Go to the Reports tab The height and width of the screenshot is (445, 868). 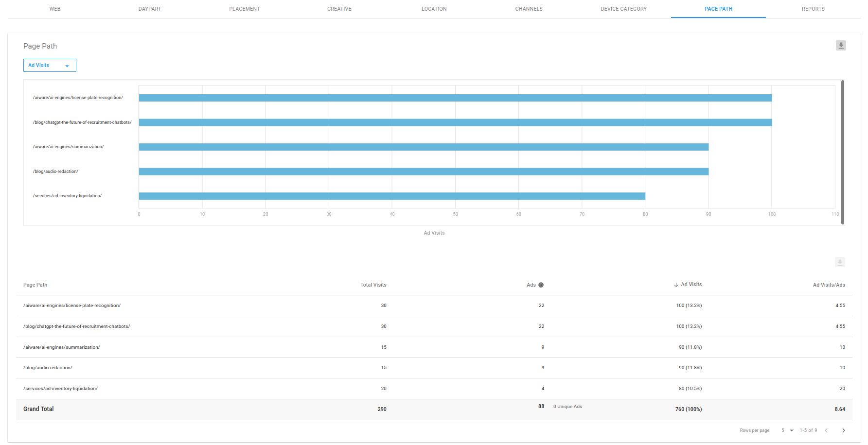click(x=813, y=9)
